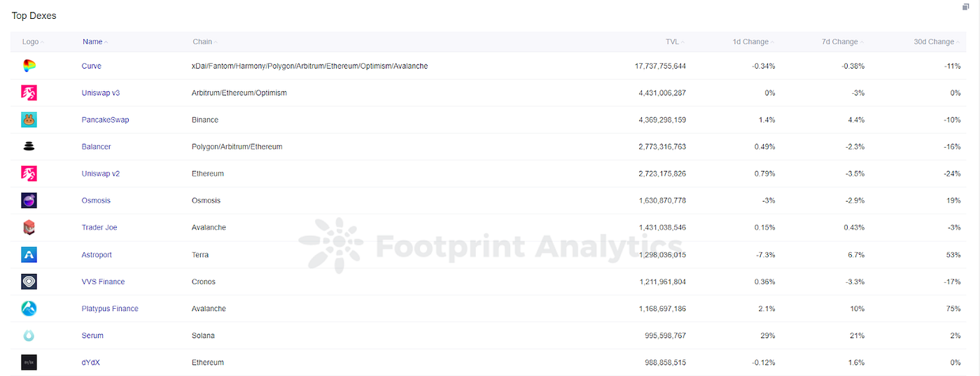Sort table by 30d Change column
Screen dimensions: 980x376
point(937,42)
